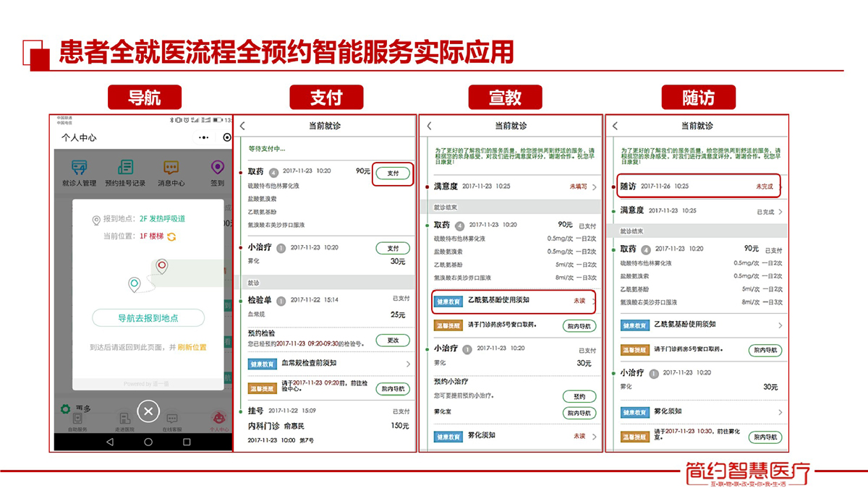Screen dimensions: 868x488
Task: Tap the Android recent-apps square
Action: click(187, 441)
